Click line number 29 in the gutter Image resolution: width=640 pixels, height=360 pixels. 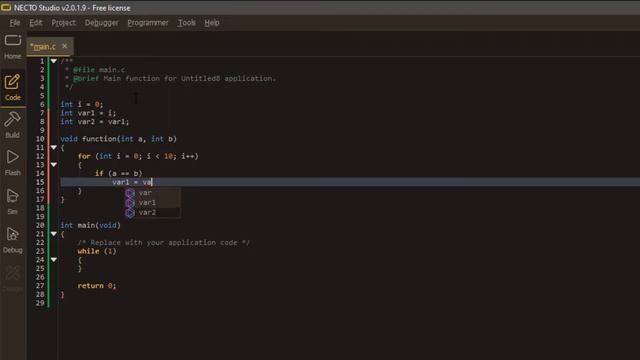[40, 303]
